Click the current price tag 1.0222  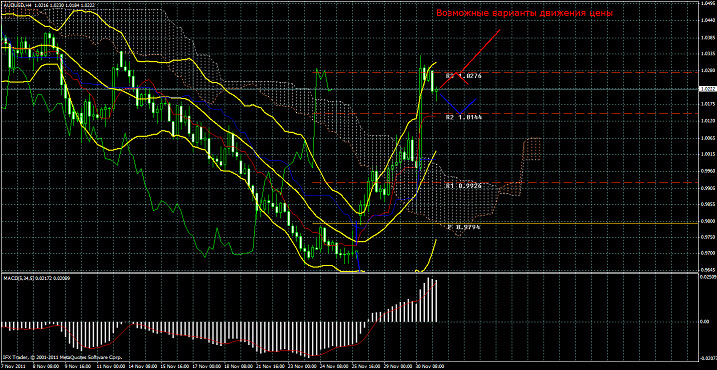pos(707,90)
